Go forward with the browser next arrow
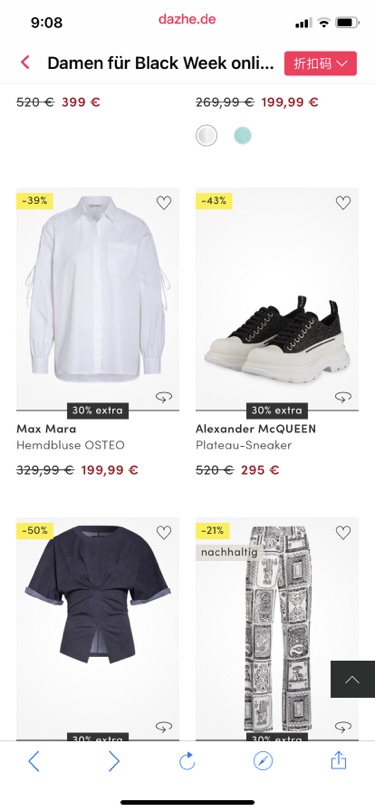The image size is (375, 812). [x=114, y=761]
